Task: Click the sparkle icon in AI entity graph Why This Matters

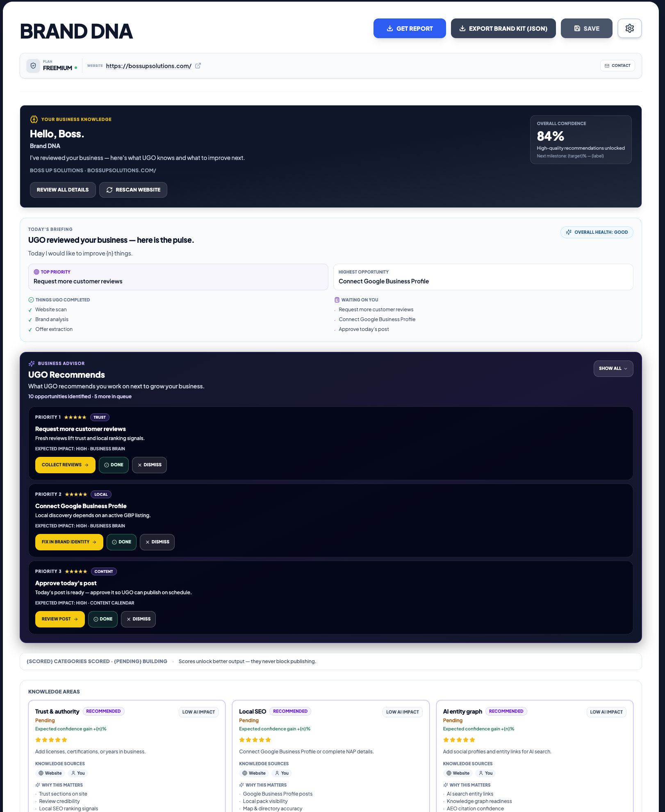Action: 446,785
